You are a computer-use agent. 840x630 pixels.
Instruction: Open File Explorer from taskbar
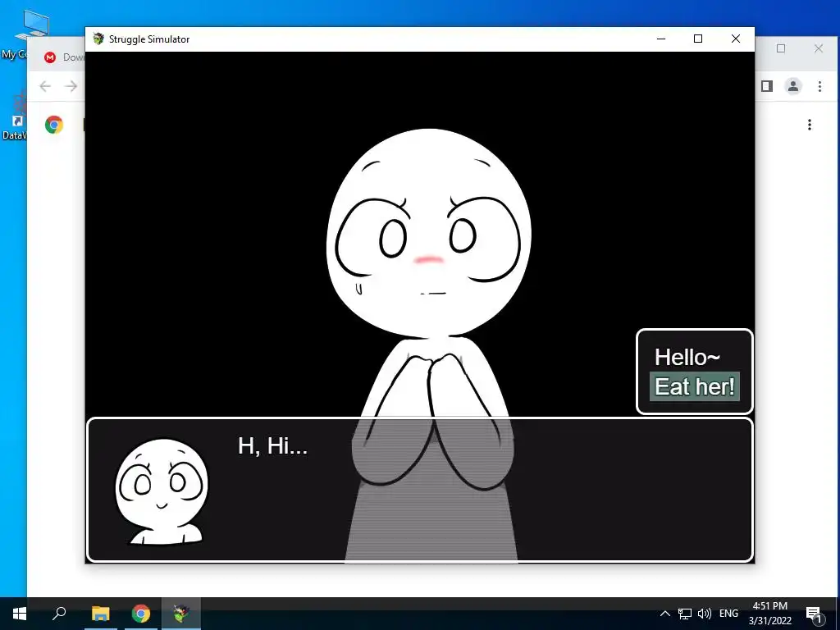100,614
